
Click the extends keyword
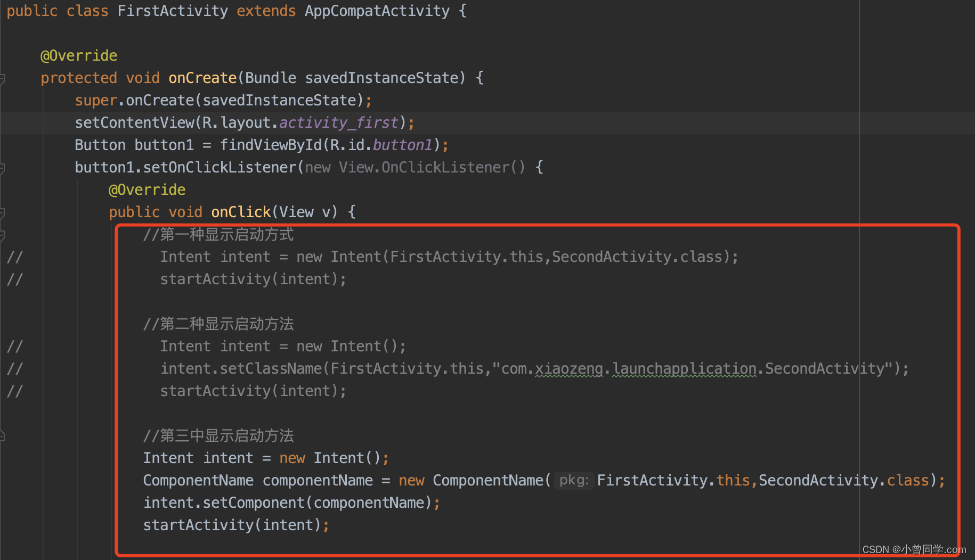point(266,11)
